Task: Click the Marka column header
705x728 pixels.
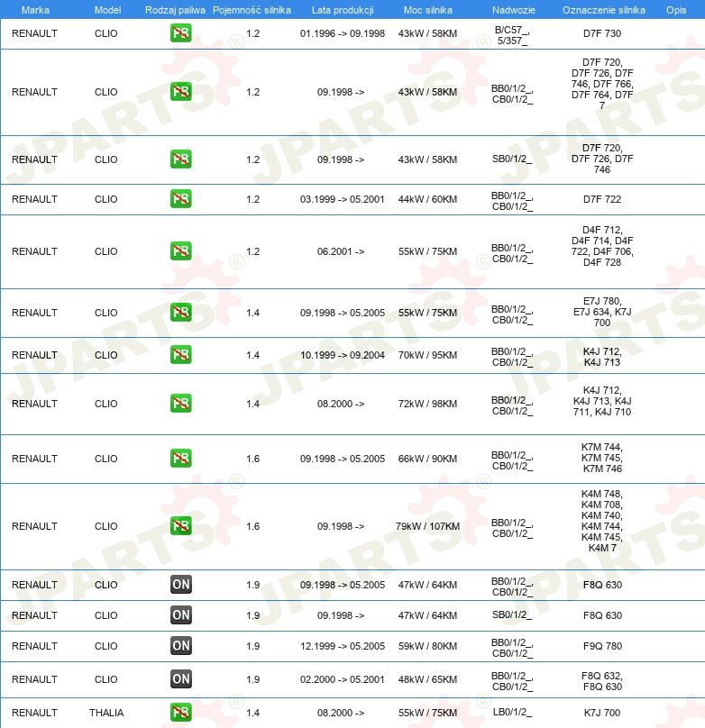Action: click(x=35, y=10)
